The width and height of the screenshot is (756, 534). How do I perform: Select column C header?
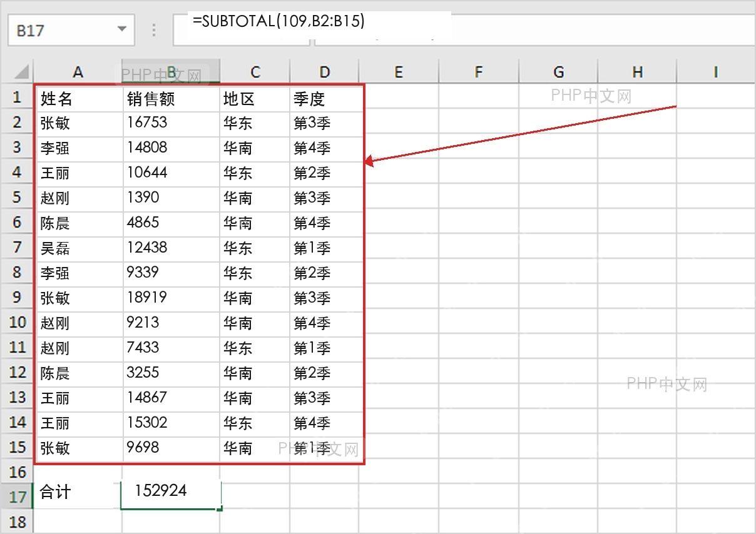coord(255,72)
